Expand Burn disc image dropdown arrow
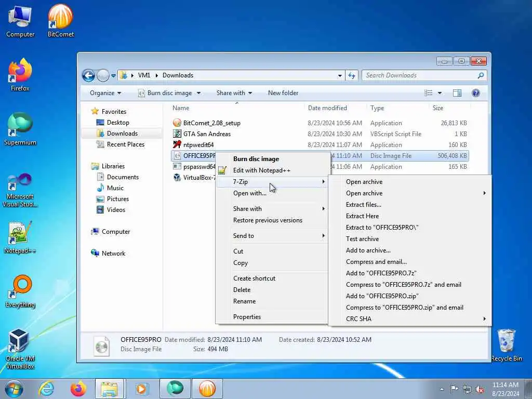532x399 pixels. click(199, 93)
